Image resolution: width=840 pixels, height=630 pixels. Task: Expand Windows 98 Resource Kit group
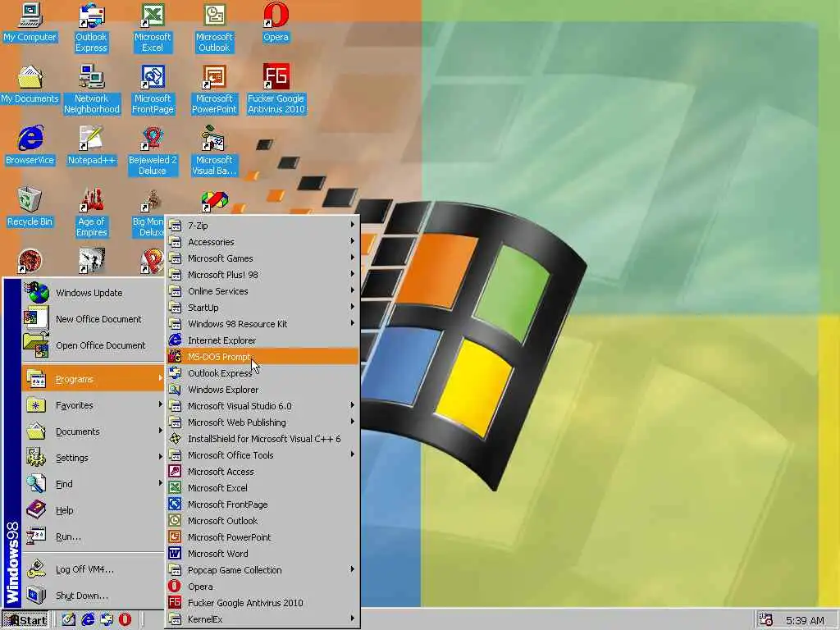tap(262, 324)
